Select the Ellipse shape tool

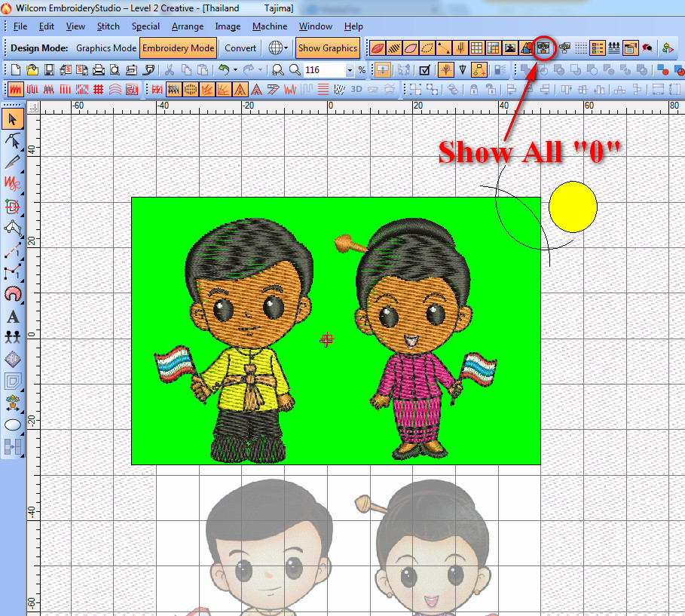(13, 425)
